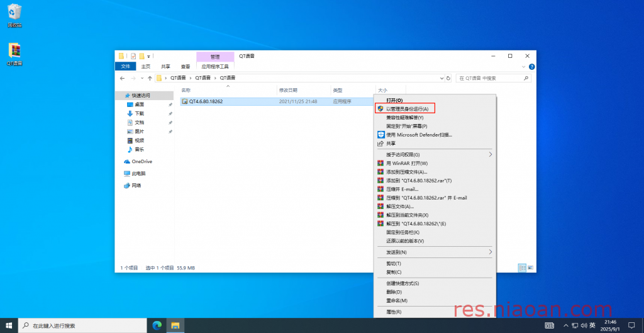
Task: Open 网络 in the navigation pane
Action: 133,186
